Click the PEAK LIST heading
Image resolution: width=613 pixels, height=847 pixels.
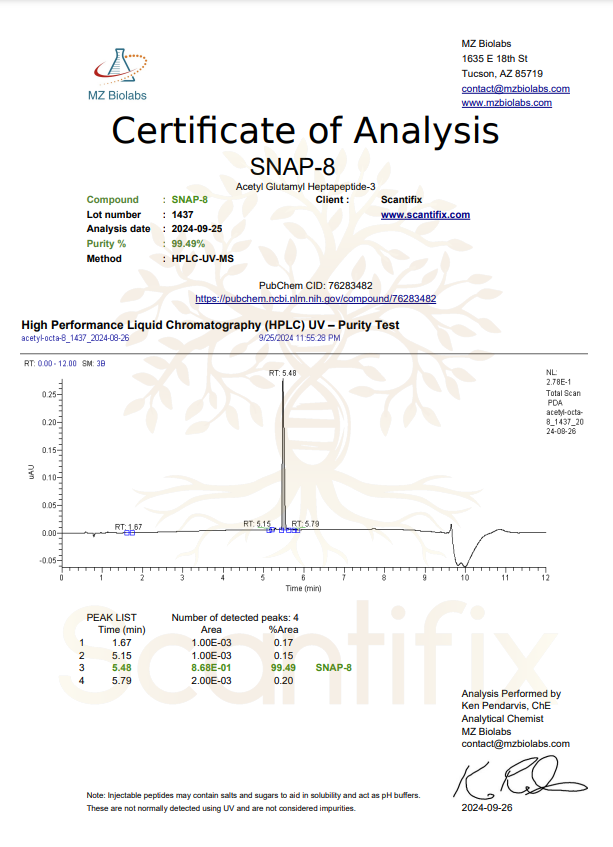coord(111,617)
